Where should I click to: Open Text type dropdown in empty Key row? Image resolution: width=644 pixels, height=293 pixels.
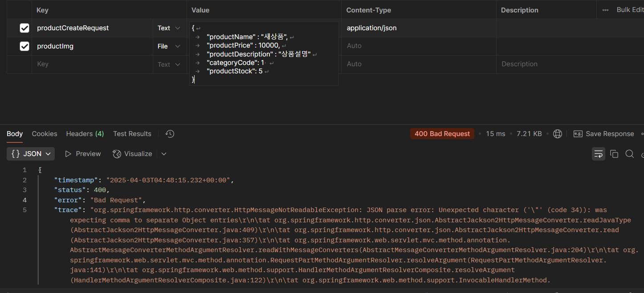point(169,64)
